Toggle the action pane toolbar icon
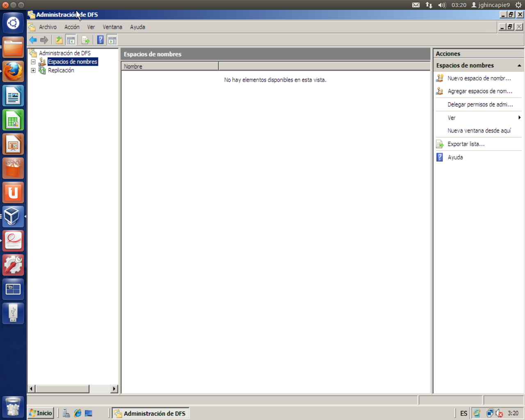The width and height of the screenshot is (525, 420). coord(112,40)
